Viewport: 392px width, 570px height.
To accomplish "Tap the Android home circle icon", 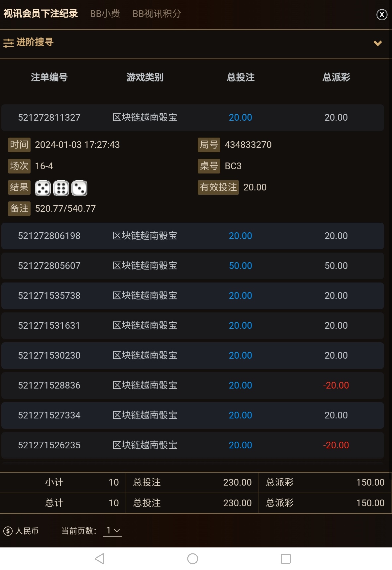I will pyautogui.click(x=193, y=559).
